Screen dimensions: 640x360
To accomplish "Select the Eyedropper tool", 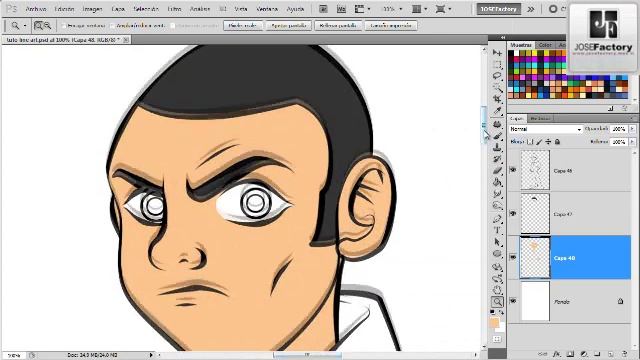I will [497, 111].
